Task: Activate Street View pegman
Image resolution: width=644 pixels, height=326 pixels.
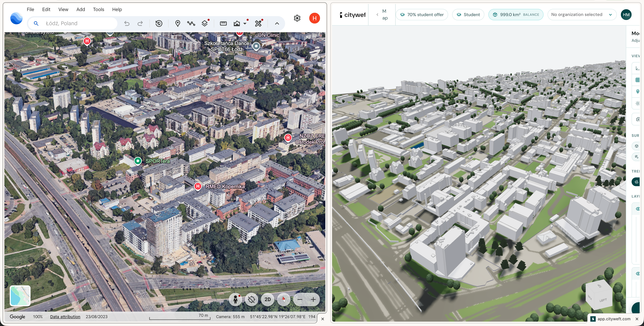Action: [235, 299]
